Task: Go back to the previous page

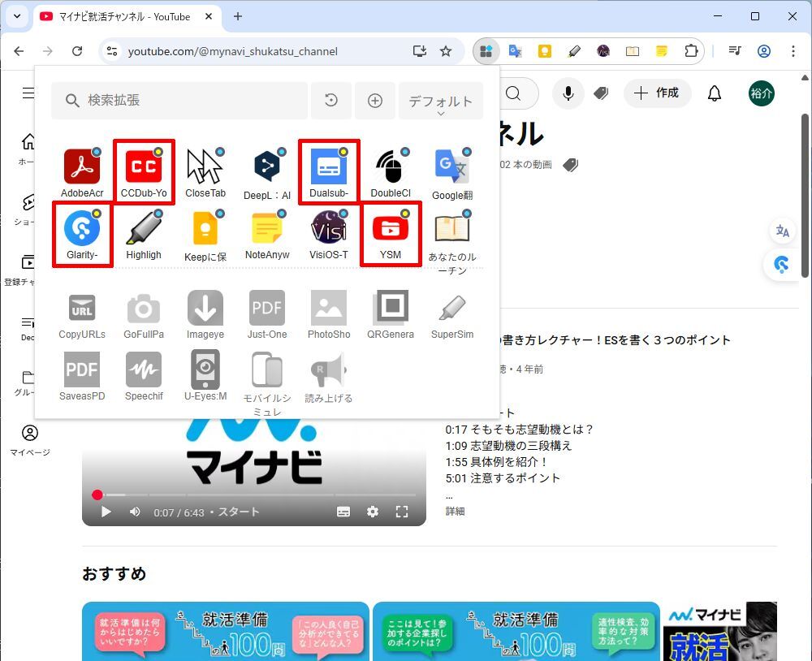Action: click(19, 51)
